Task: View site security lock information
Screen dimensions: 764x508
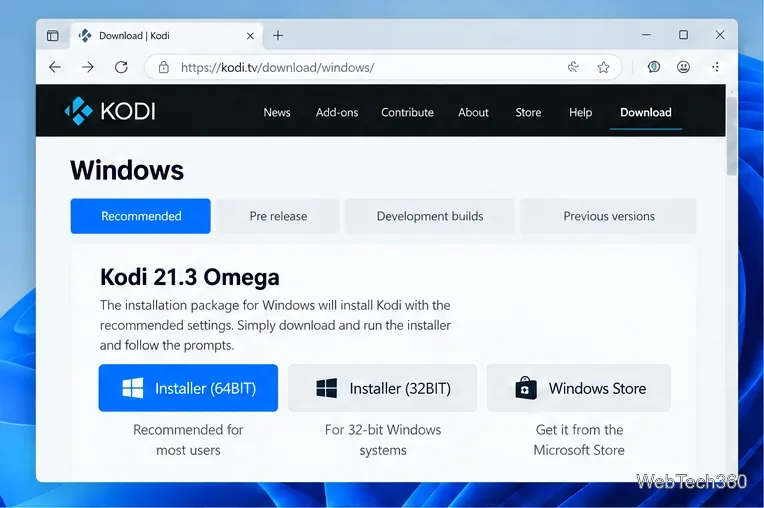Action: click(164, 67)
